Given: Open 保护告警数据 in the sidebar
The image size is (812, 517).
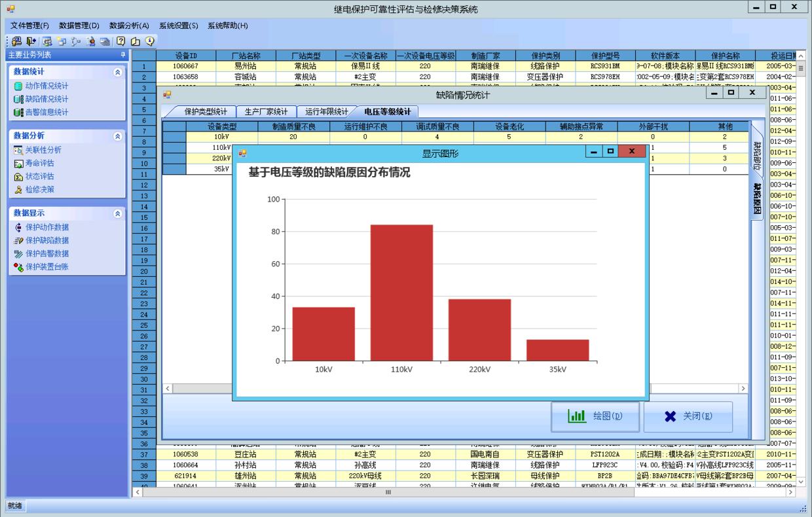Looking at the screenshot, I should click(x=46, y=253).
